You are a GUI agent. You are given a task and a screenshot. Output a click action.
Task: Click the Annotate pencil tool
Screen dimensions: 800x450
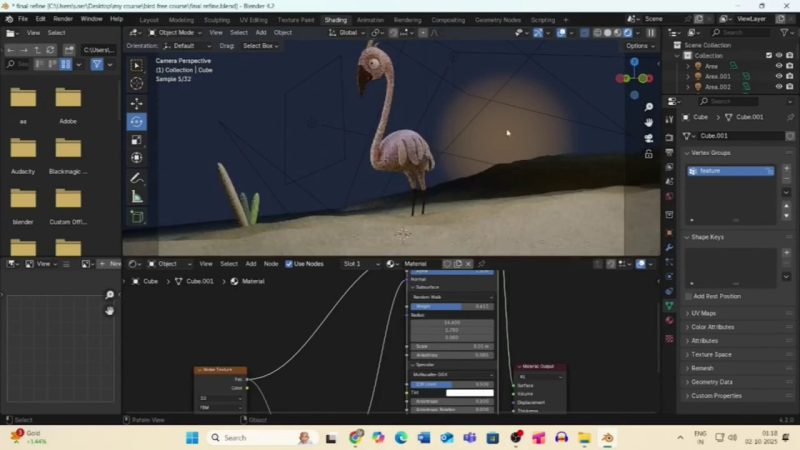pos(136,178)
